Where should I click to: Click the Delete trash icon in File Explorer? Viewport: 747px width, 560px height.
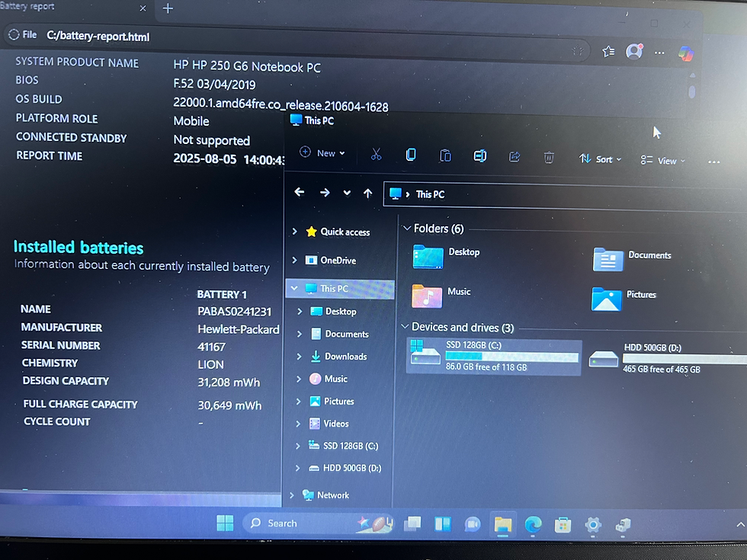(x=549, y=157)
